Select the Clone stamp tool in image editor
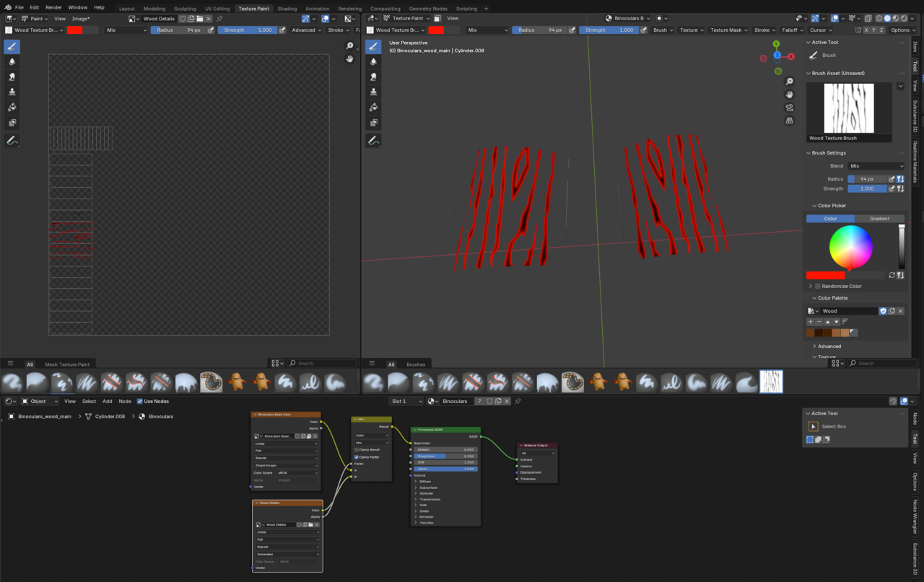This screenshot has height=582, width=924. pos(12,92)
